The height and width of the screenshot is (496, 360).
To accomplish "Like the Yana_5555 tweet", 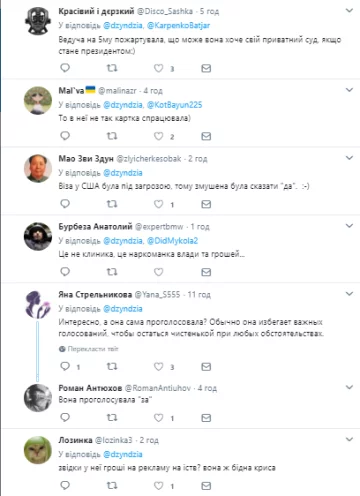I will click(x=158, y=367).
